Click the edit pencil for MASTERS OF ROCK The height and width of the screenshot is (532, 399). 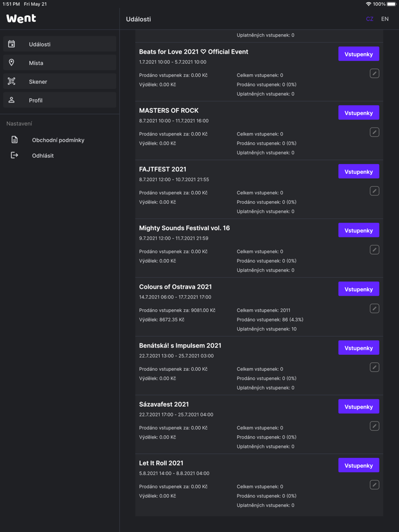pyautogui.click(x=374, y=132)
